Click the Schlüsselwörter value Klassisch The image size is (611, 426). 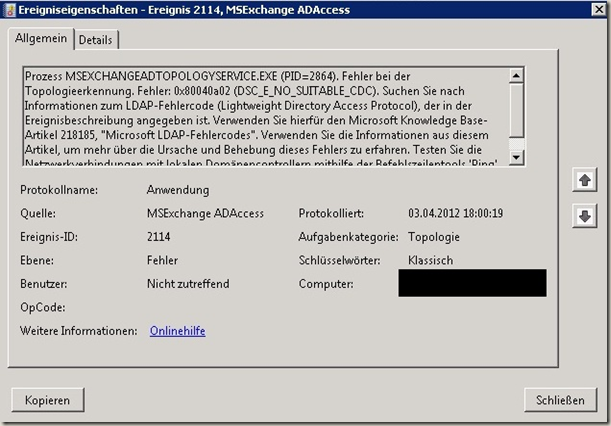[x=431, y=260]
